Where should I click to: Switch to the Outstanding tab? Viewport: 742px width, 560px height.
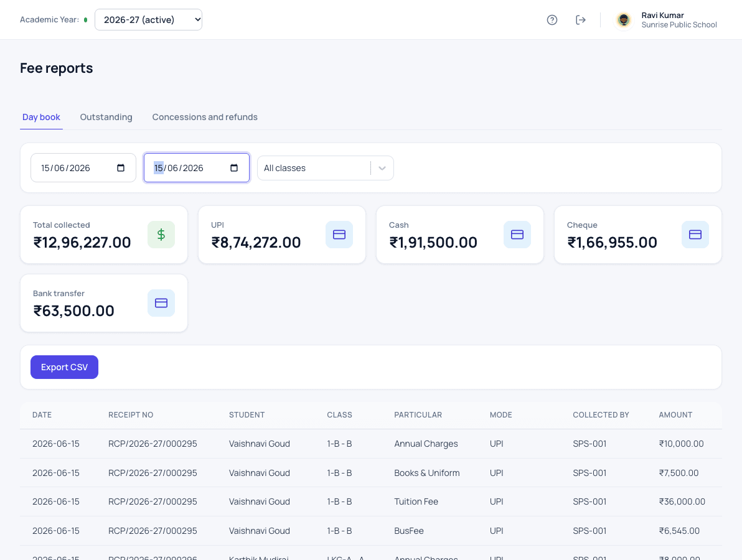(x=106, y=118)
